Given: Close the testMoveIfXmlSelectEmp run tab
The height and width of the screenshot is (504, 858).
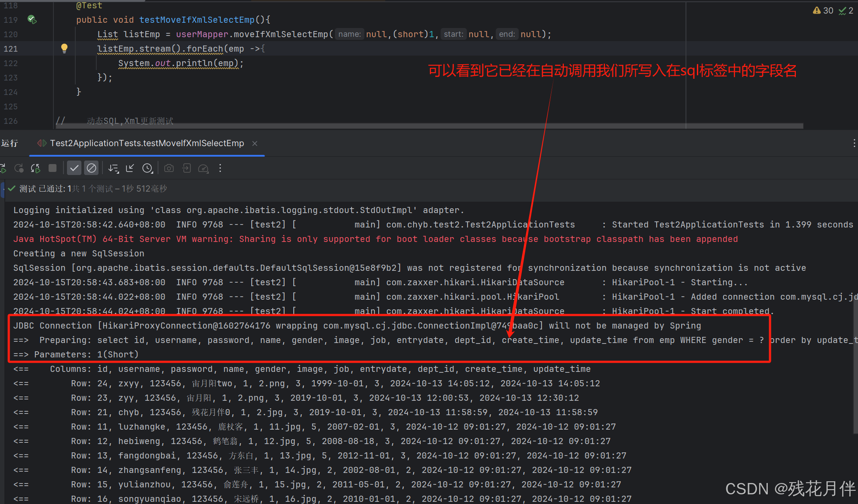Looking at the screenshot, I should [x=255, y=143].
